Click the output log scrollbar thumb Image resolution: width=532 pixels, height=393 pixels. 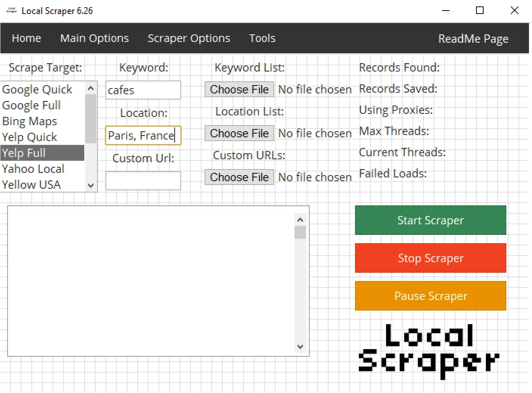(300, 232)
